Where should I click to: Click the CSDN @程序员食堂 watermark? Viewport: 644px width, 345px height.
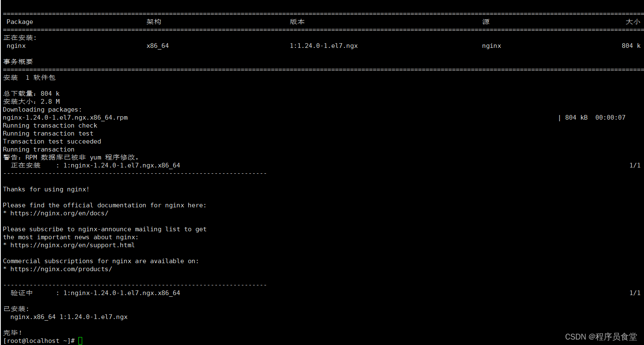[x=601, y=336]
